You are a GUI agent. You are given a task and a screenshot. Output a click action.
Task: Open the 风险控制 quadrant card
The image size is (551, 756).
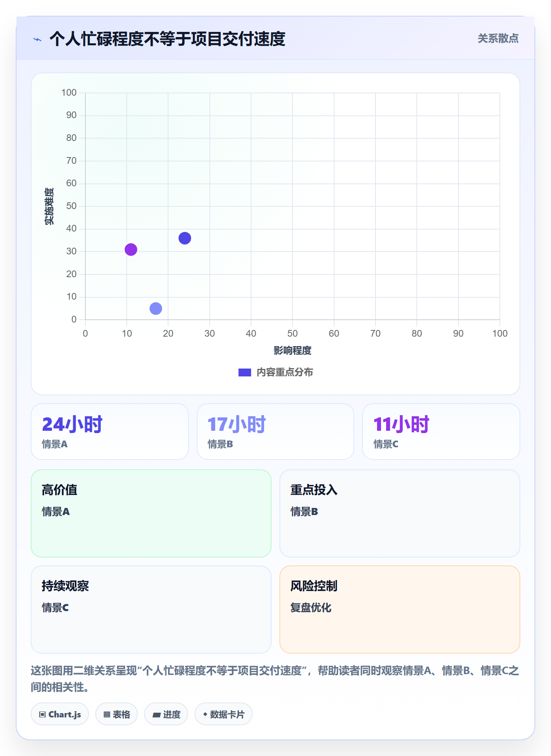(400, 610)
